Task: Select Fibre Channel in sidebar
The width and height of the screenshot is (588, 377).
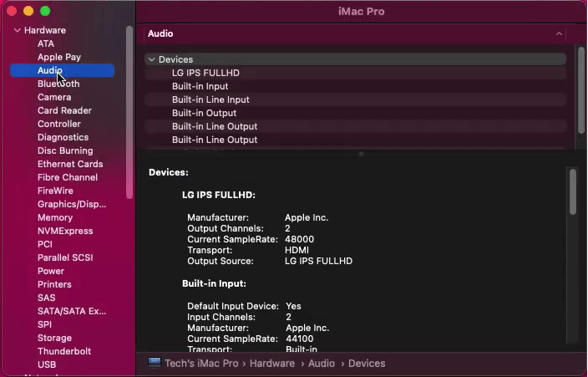Action: pos(68,177)
